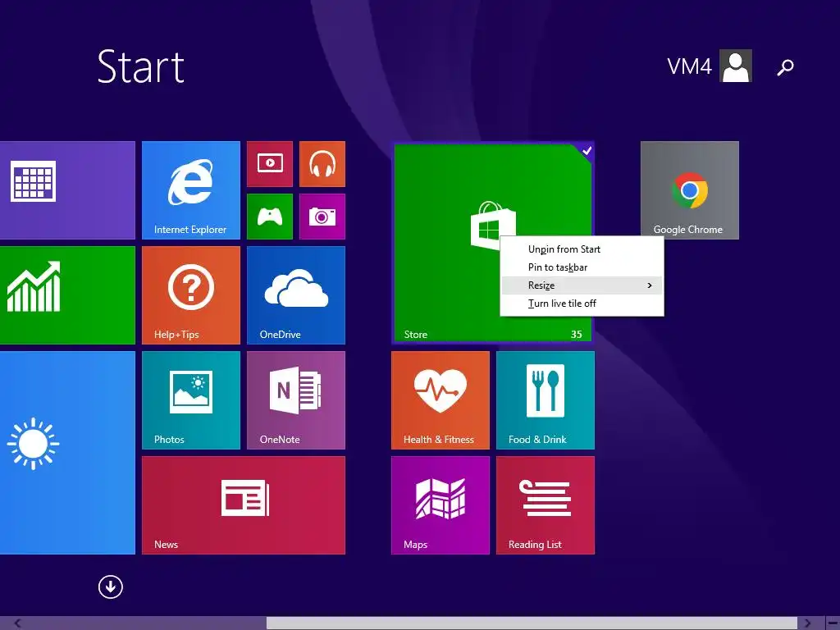840x630 pixels.
Task: Click the search magnifier icon
Action: pos(785,67)
